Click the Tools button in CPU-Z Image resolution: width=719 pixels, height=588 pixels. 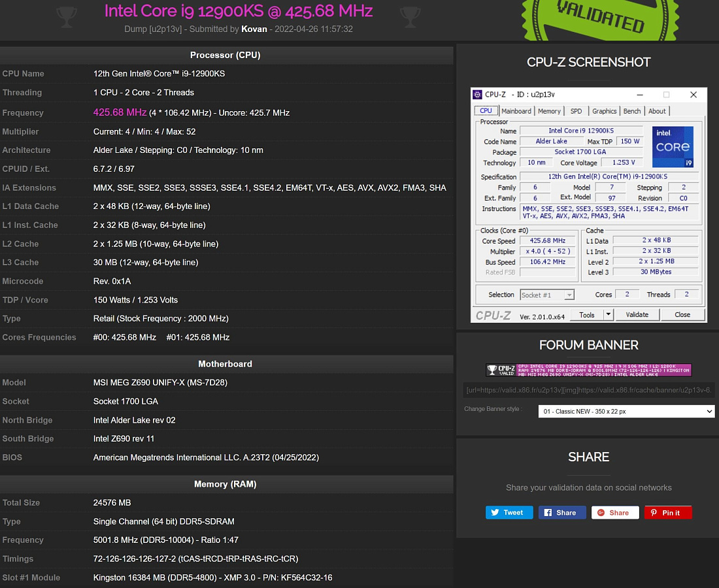[x=586, y=314]
